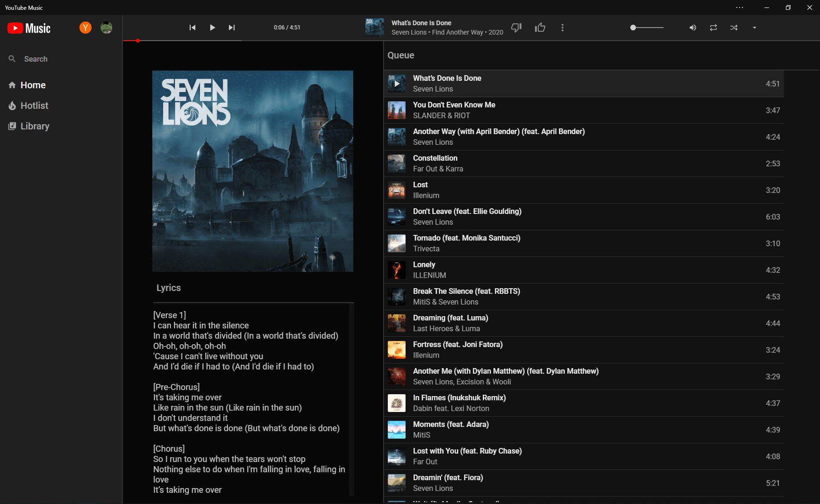Click the Lost album thumbnail in queue

397,190
